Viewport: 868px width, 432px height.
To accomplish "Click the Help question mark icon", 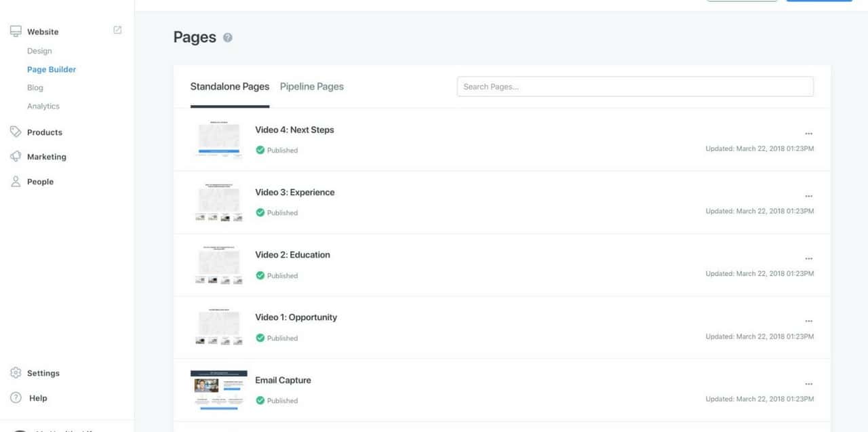I will click(x=16, y=397).
